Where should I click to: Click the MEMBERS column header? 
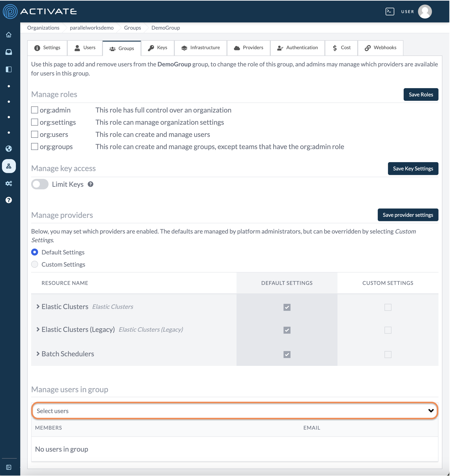[x=49, y=428]
